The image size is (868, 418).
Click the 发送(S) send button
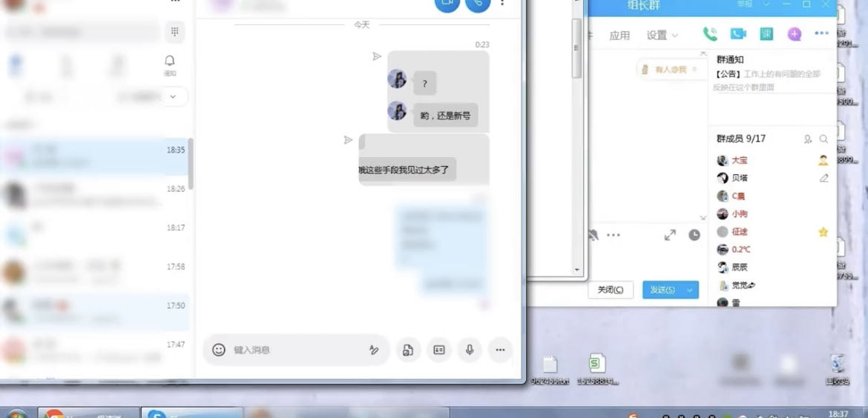662,290
